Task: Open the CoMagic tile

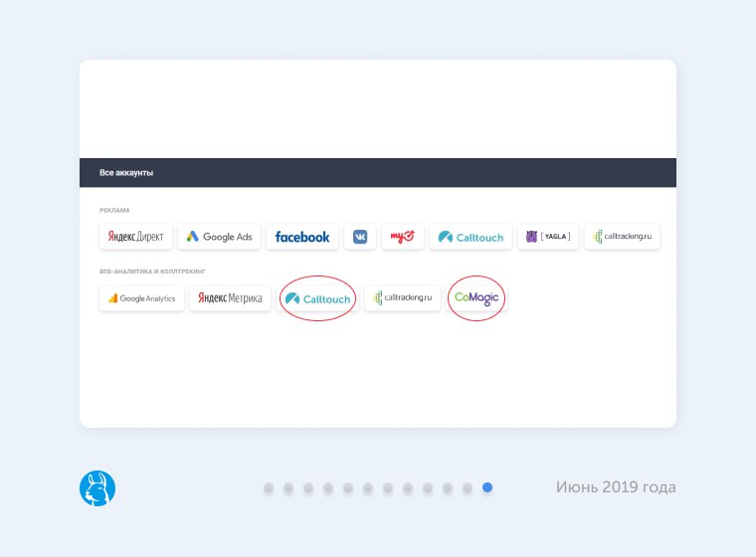Action: tap(476, 298)
